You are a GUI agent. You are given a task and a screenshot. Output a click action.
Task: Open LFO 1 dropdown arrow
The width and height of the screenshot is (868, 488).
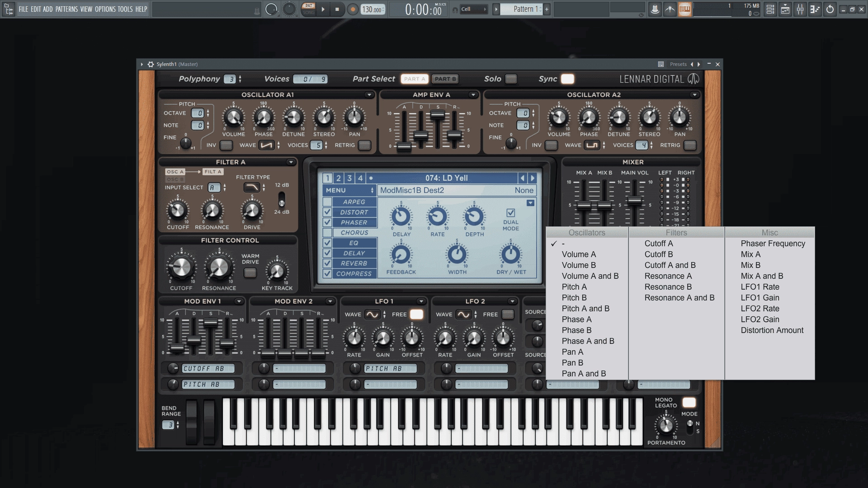tap(421, 301)
